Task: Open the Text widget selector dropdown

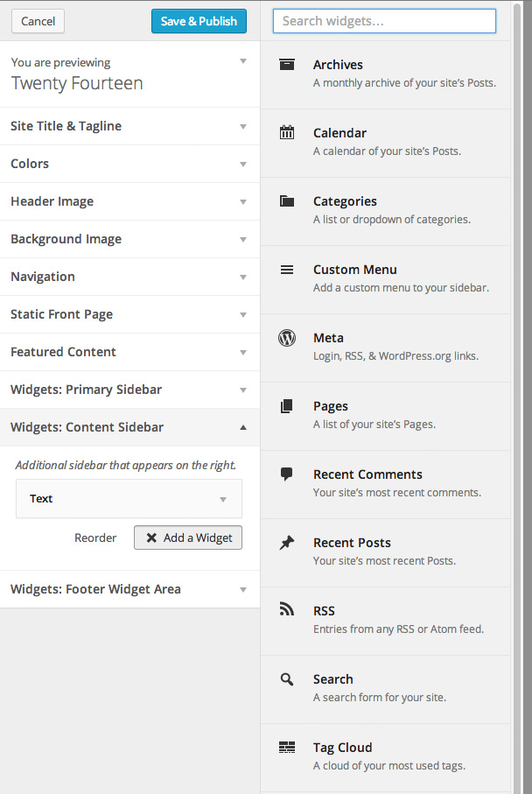Action: click(128, 498)
